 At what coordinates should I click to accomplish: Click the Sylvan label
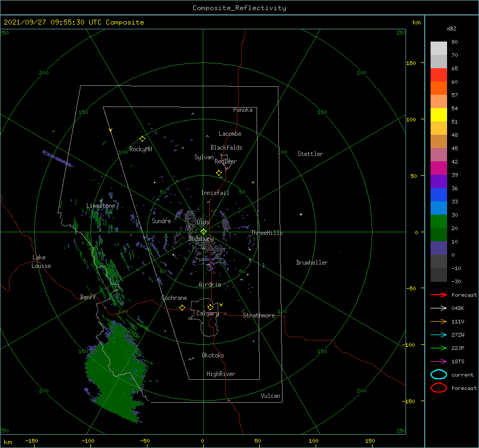(204, 157)
